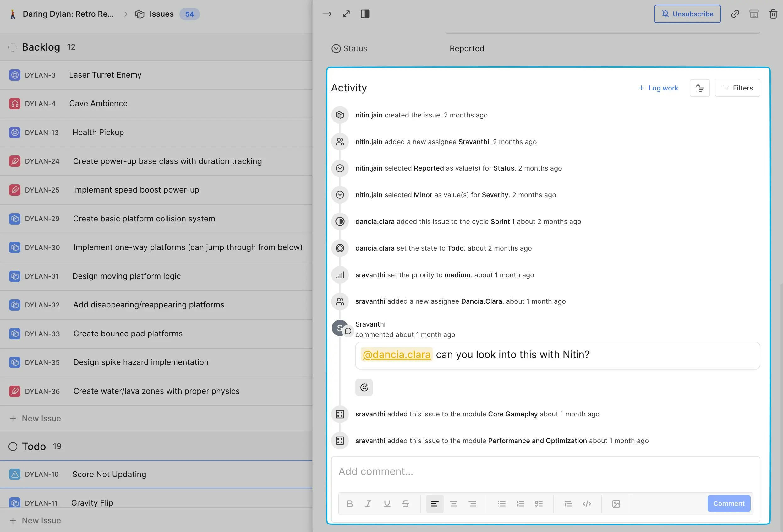Insert a bulleted list in the comment
The width and height of the screenshot is (783, 532).
[502, 504]
